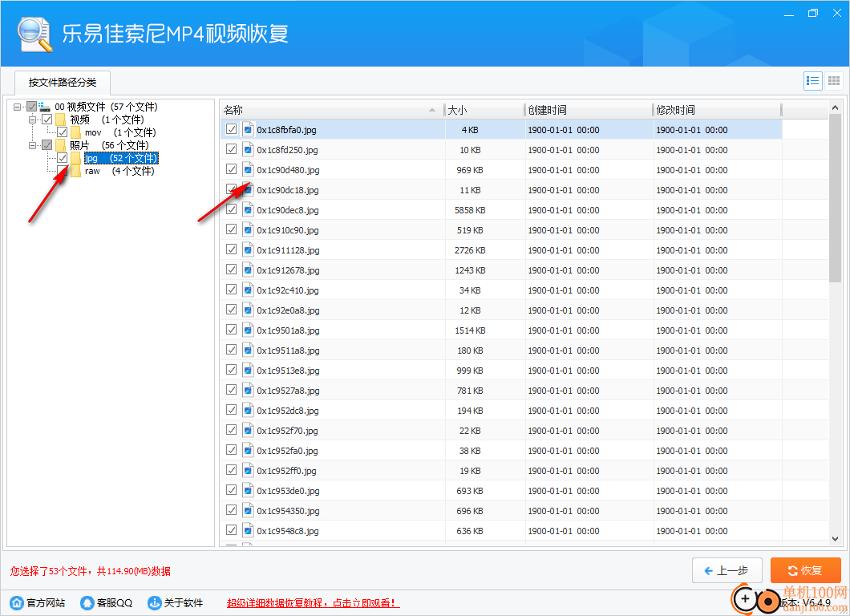Select jpg (52 个文件) tree item
The image size is (850, 616).
tap(121, 158)
